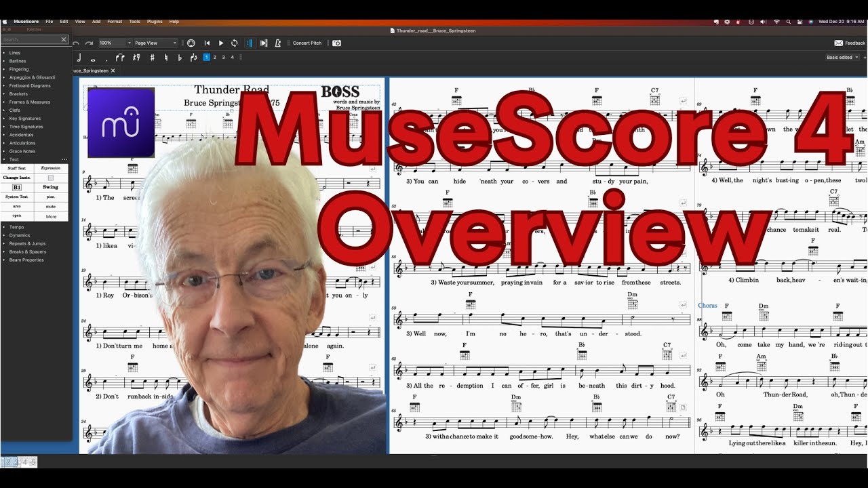The height and width of the screenshot is (488, 868).
Task: Collapse the Text palette
Action: [4, 159]
